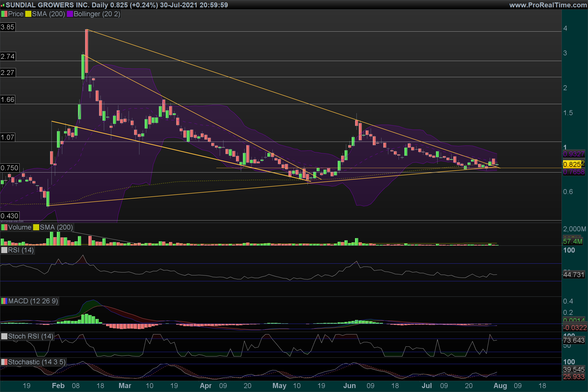Click the purple Bollinger (20 2) legend icon

[70, 14]
